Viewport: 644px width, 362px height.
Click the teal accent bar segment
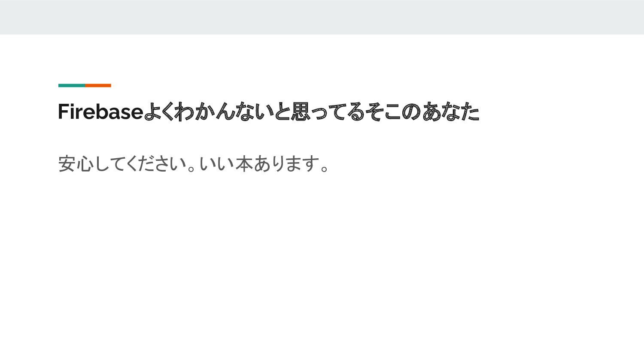click(x=72, y=85)
